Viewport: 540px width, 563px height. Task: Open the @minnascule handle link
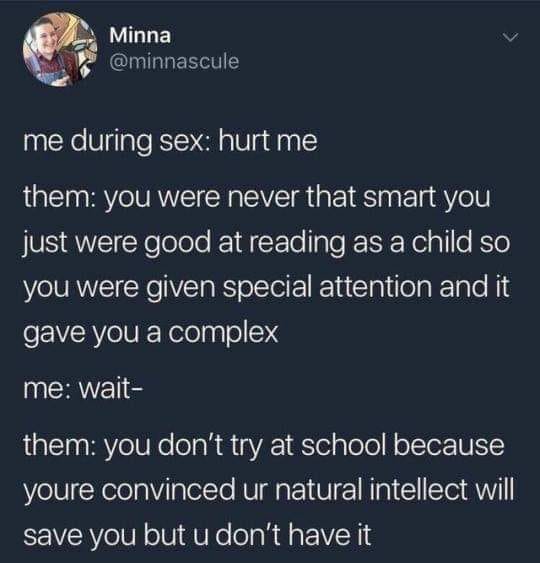pos(174,61)
